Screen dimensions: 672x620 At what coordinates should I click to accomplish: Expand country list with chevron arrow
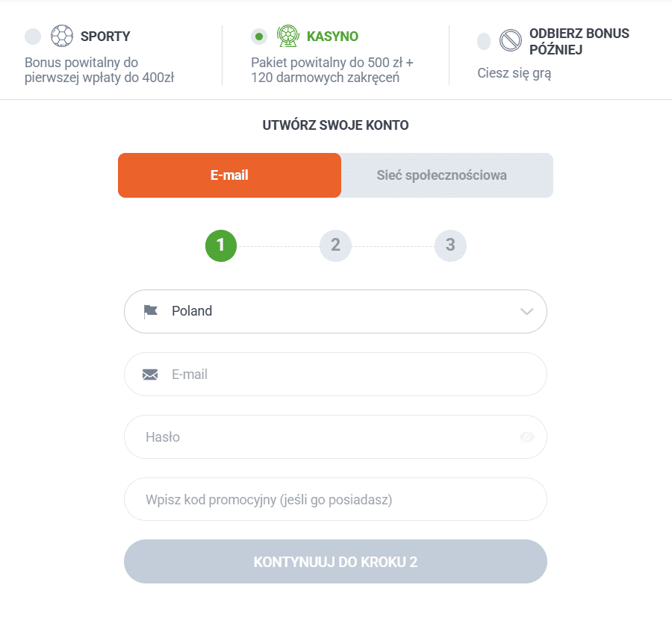527,311
